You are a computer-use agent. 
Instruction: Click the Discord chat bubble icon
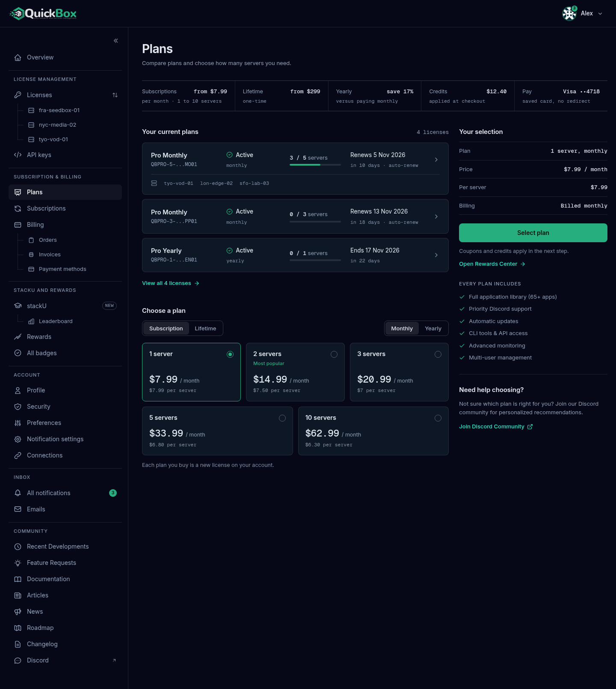coord(18,660)
